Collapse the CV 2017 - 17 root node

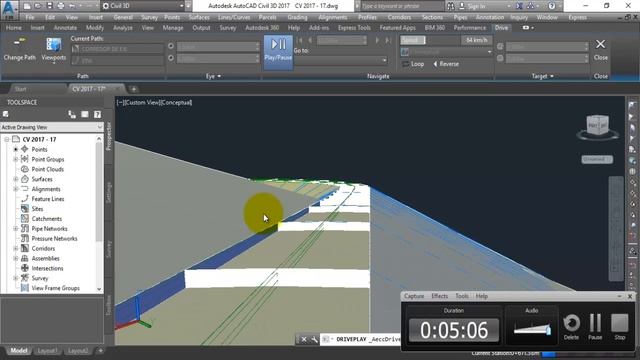(x=7, y=139)
